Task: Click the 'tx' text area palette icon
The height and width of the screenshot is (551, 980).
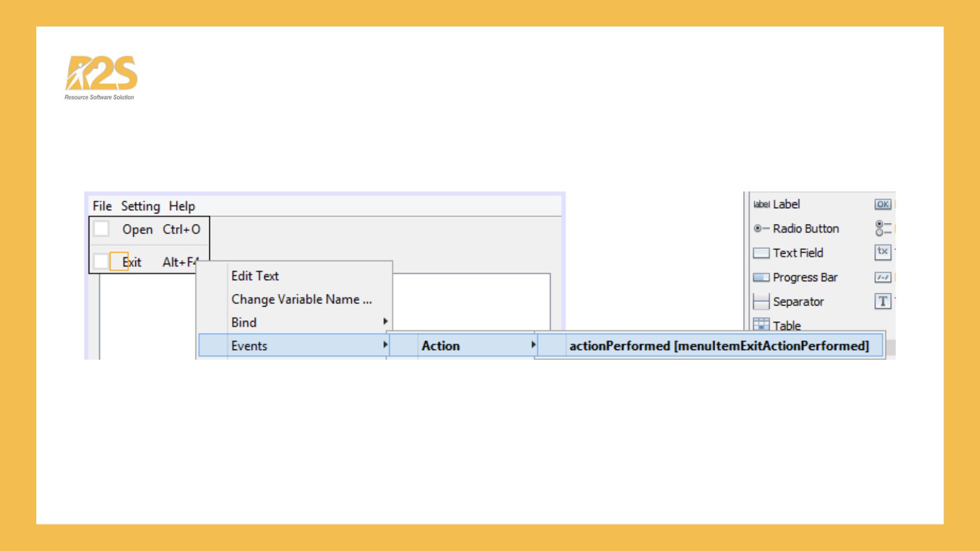Action: tap(883, 252)
